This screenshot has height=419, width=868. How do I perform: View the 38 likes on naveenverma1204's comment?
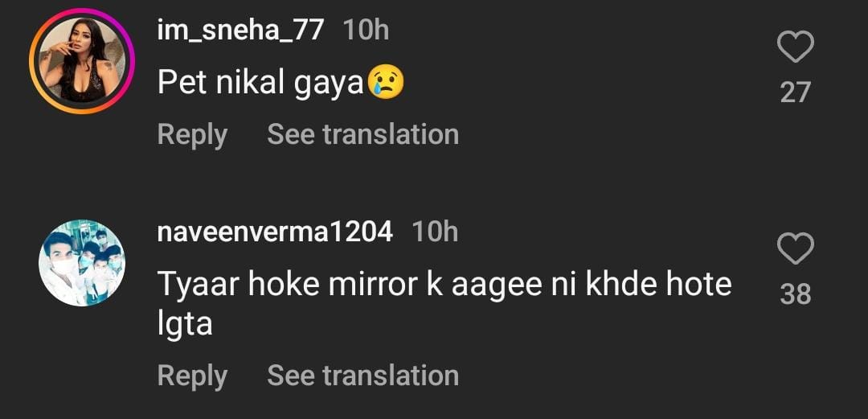click(x=795, y=294)
